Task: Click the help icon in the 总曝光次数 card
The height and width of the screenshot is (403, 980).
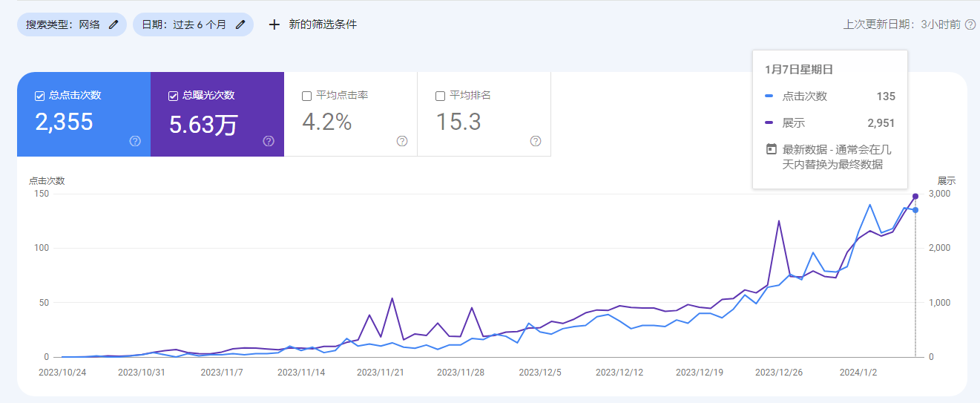Action: point(269,141)
